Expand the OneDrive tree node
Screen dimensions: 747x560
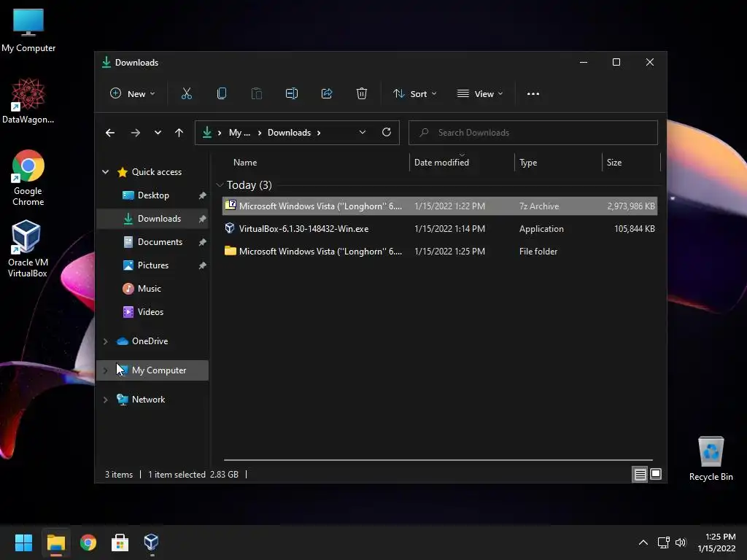click(x=105, y=341)
